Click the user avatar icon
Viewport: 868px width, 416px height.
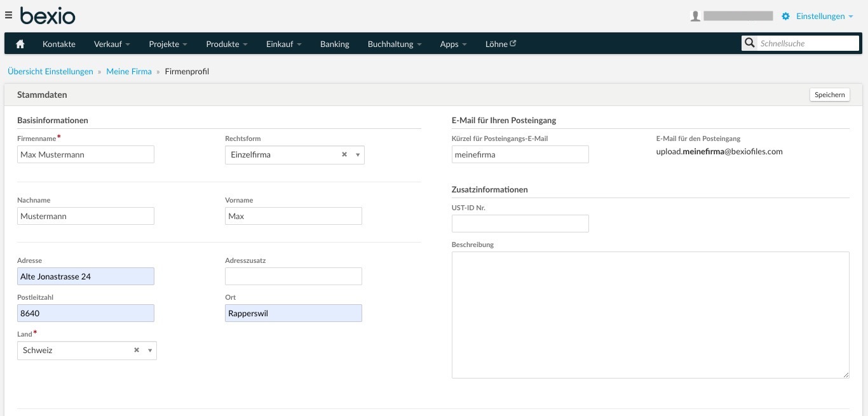[695, 16]
